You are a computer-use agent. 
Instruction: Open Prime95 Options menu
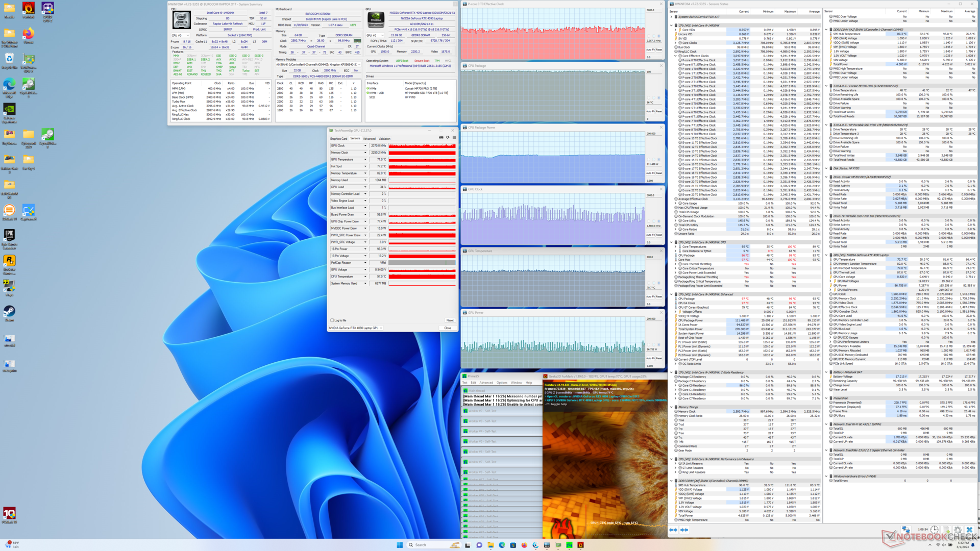pos(502,383)
